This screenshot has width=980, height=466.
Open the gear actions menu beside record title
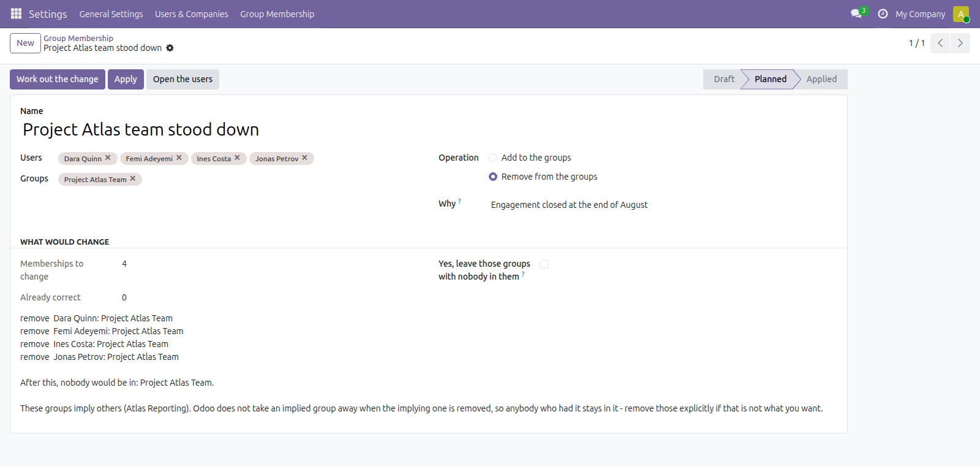[x=170, y=48]
